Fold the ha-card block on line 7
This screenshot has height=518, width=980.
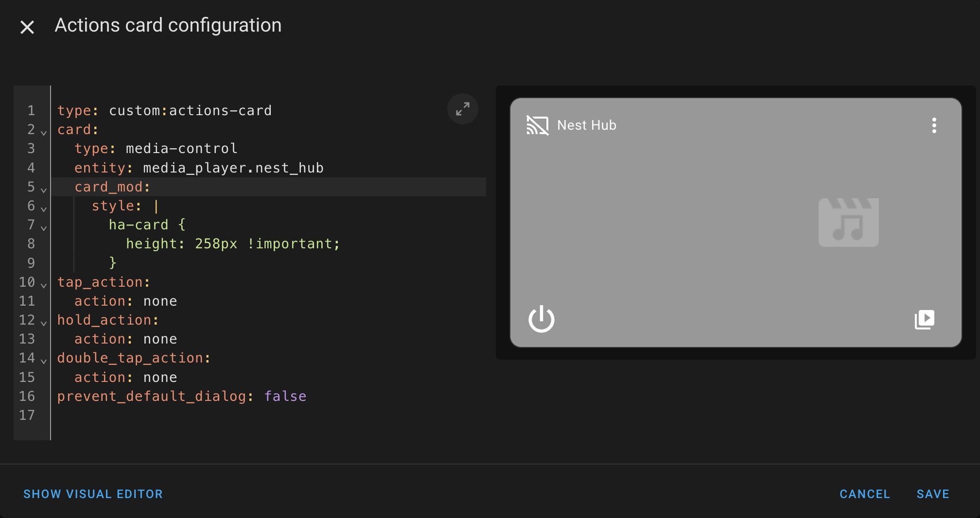[44, 227]
